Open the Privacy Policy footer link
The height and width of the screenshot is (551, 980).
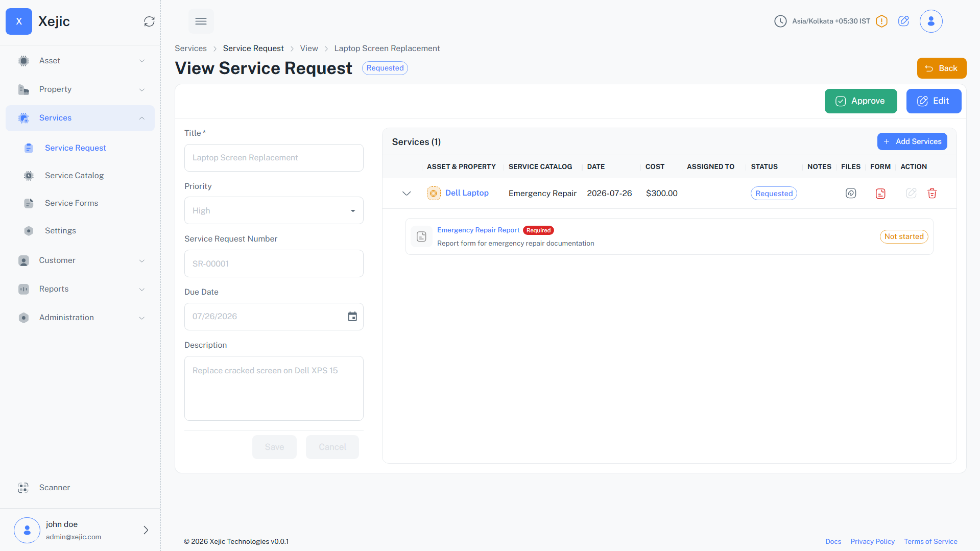[872, 542]
